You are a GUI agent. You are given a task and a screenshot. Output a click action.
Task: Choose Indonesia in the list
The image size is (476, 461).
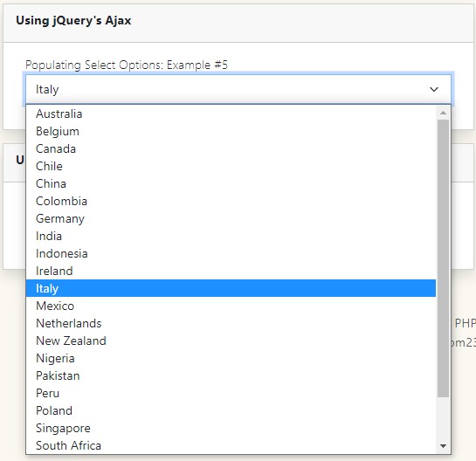point(231,253)
